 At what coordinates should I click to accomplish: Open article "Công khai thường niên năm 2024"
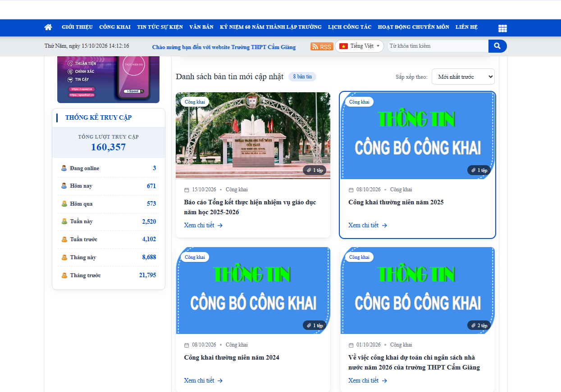pyautogui.click(x=232, y=358)
